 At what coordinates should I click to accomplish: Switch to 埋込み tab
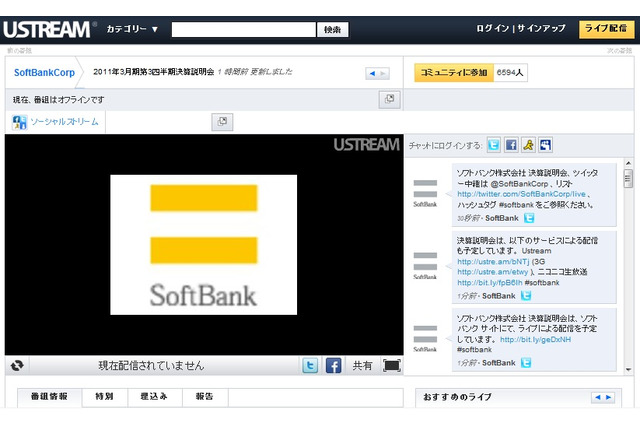click(154, 397)
